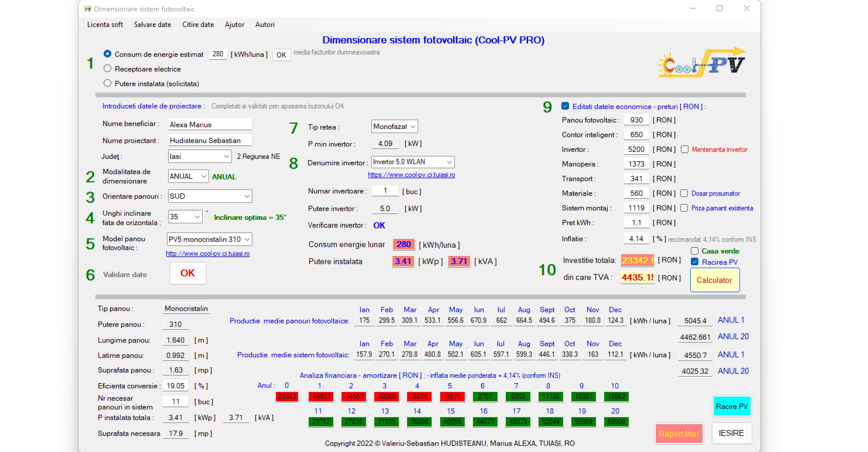Viewport: 868px width, 452px height.
Task: Click Suprafata necesara value 17.9
Action: 175,433
